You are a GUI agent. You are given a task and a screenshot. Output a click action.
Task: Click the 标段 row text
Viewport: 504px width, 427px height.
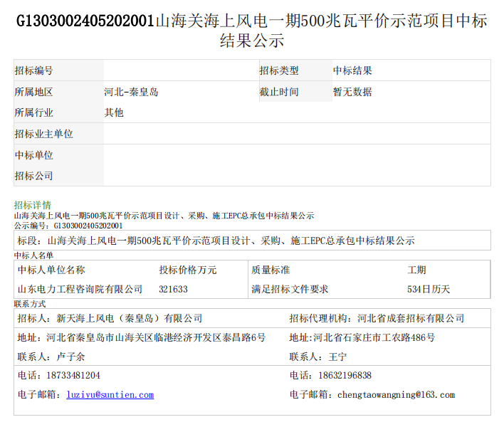(216, 241)
